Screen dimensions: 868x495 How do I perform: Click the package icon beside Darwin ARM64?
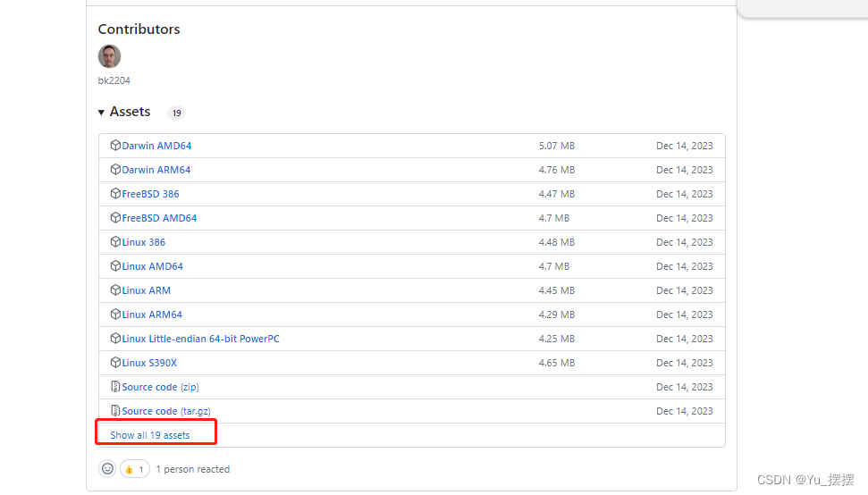coord(115,169)
